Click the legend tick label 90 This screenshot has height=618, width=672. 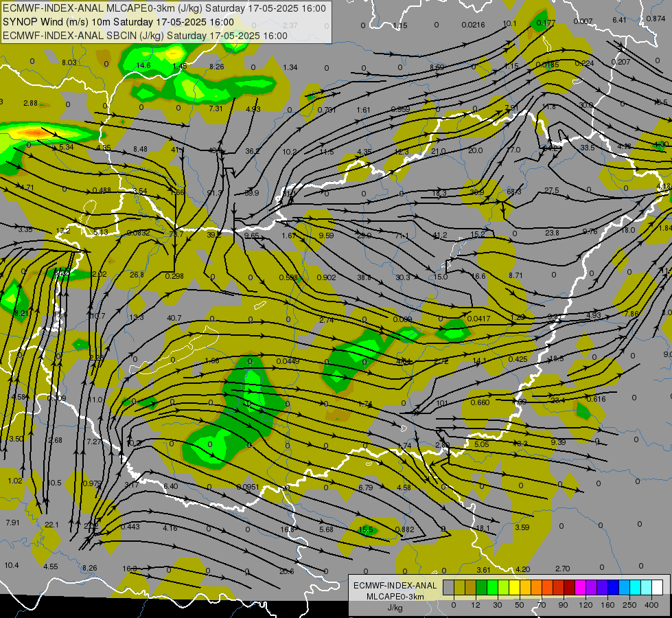coord(563,605)
